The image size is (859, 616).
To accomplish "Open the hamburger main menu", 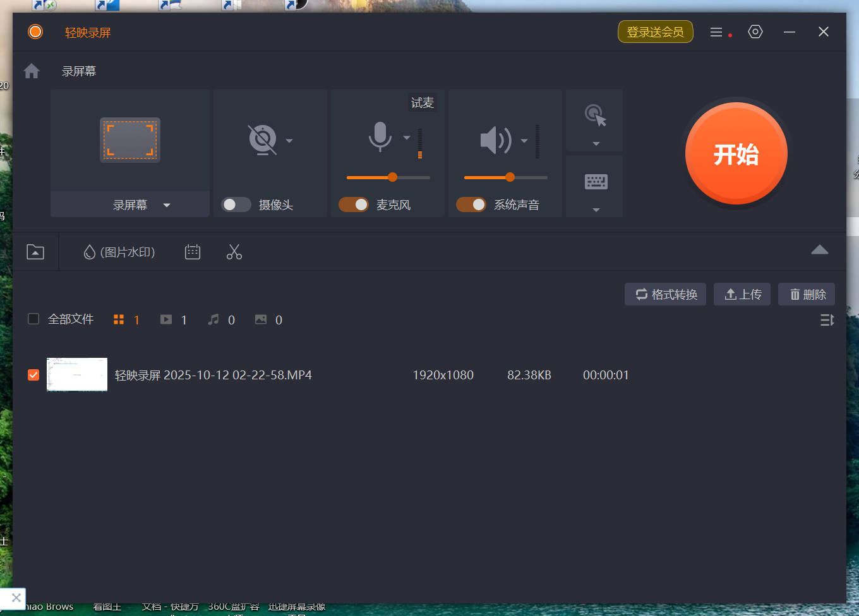I will click(x=716, y=32).
